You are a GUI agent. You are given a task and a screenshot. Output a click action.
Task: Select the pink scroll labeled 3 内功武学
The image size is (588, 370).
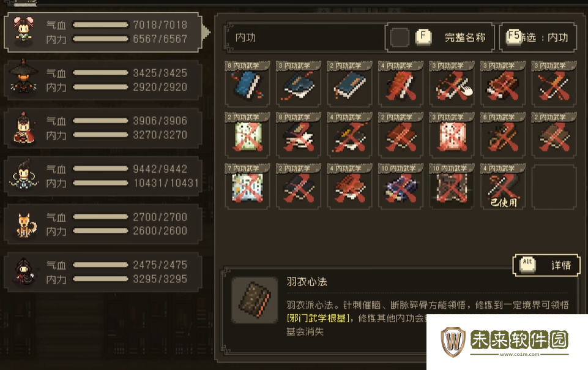[x=452, y=135]
